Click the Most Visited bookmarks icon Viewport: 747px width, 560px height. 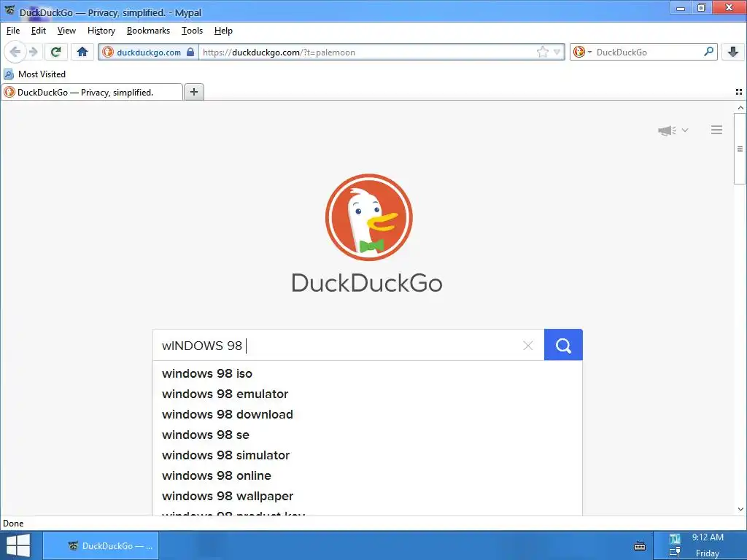(9, 74)
